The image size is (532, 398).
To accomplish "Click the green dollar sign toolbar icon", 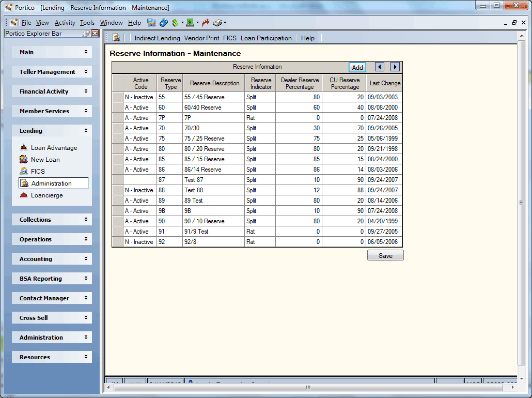I will [x=175, y=23].
